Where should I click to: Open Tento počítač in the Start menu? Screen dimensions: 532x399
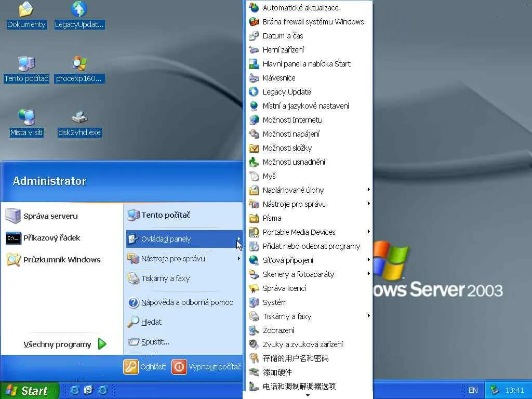184,215
